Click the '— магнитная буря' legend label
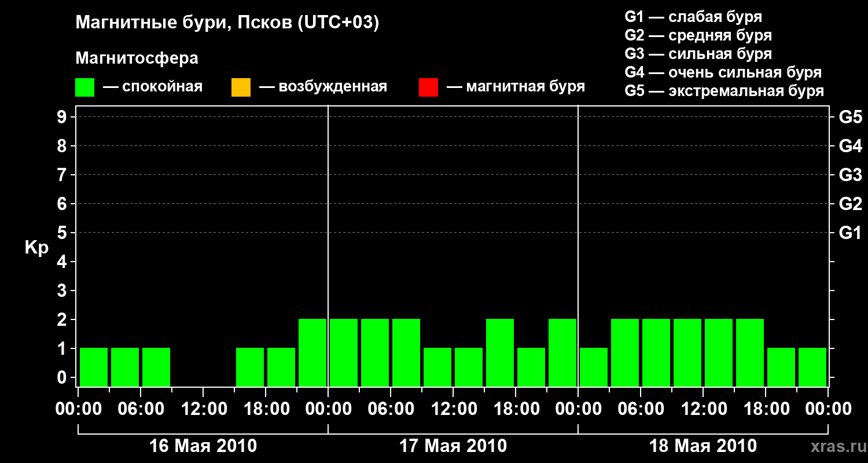Screen dimensions: 868x463 pos(516,87)
